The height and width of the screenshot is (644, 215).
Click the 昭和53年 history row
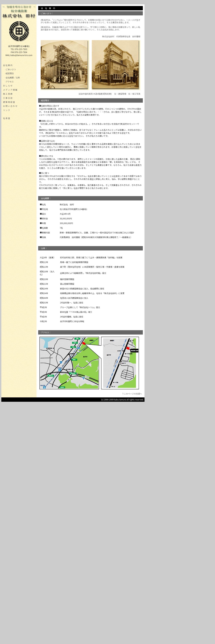(x=90, y=303)
